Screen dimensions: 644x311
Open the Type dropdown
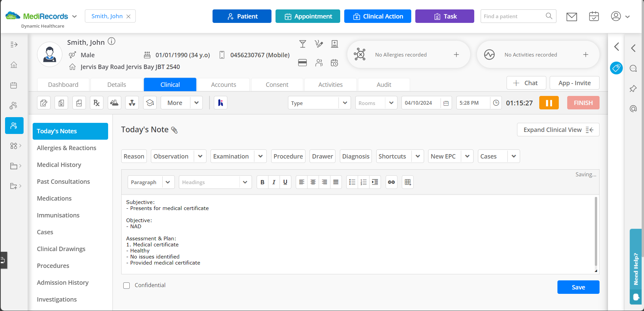pos(319,103)
